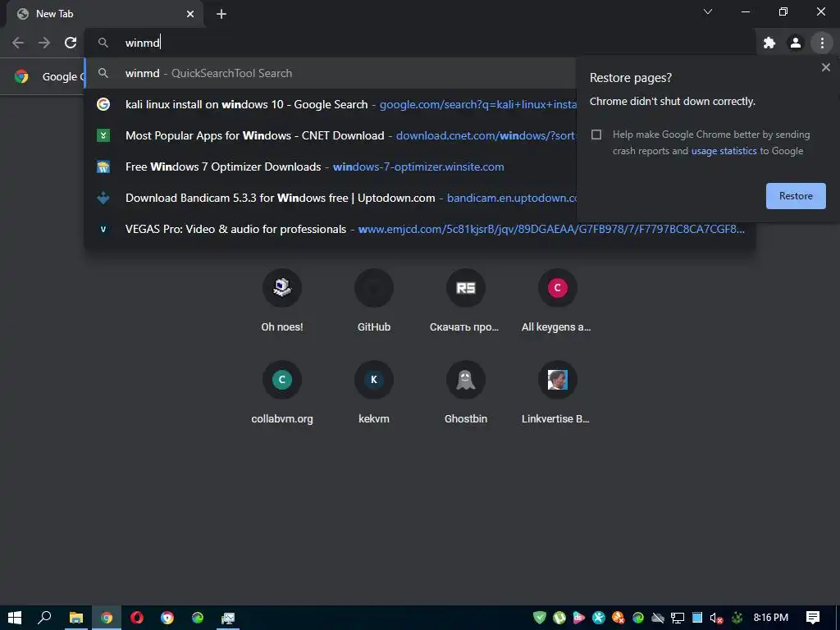Click the Restore button
The width and height of the screenshot is (840, 630).
click(796, 196)
